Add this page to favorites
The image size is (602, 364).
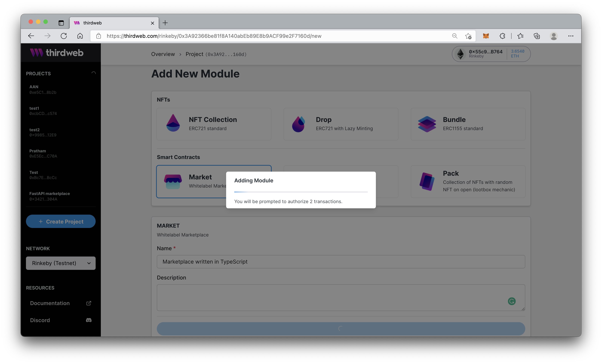pyautogui.click(x=468, y=36)
